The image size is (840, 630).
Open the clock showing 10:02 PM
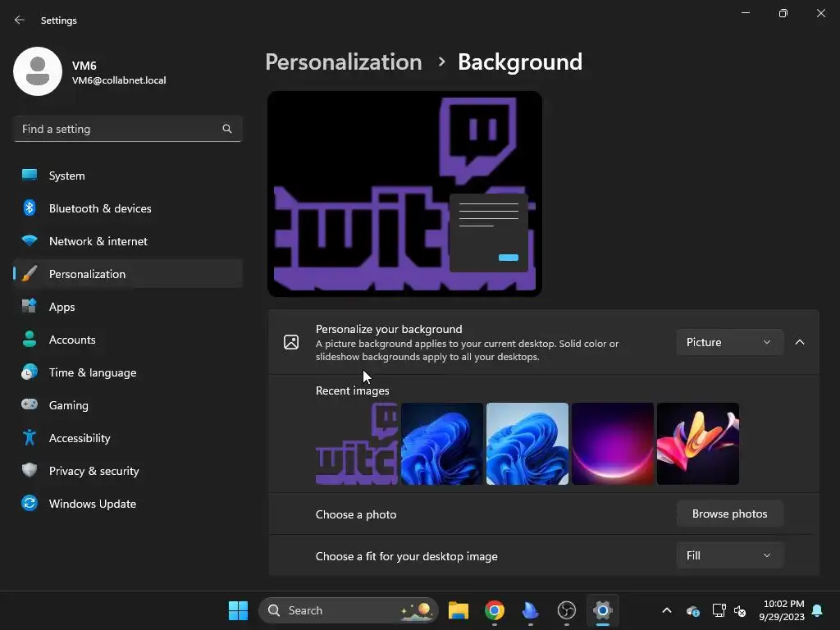782,610
